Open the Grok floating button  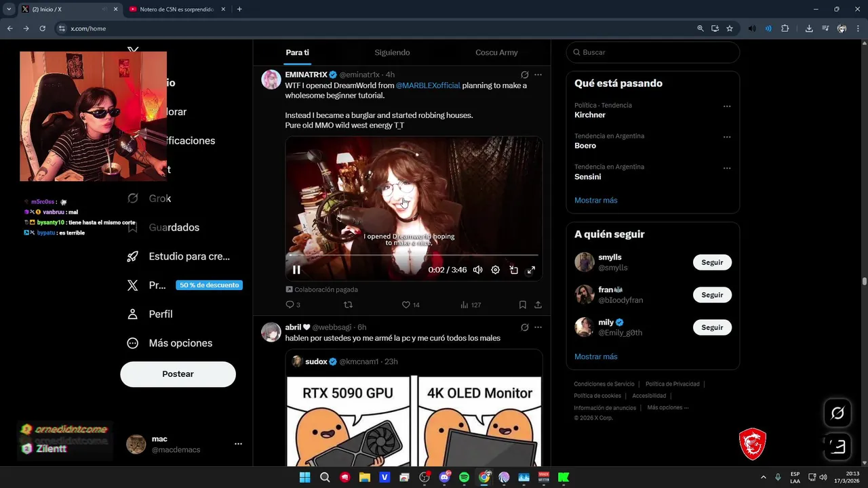837,413
